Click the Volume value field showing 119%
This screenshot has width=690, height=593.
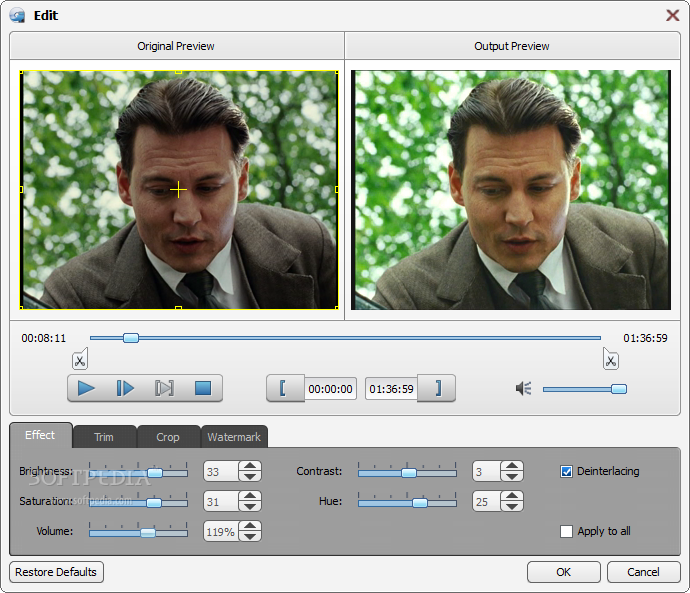[221, 531]
